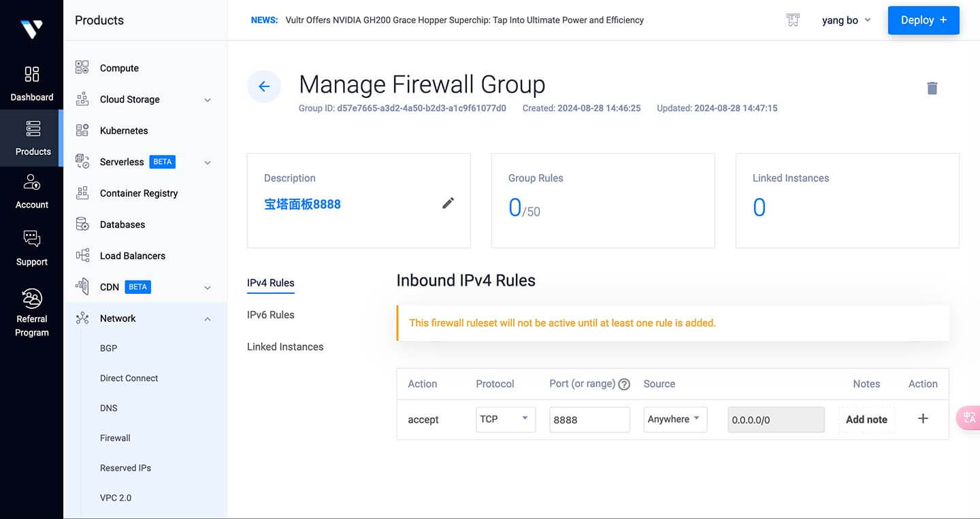Open the yang bo account dropdown

pos(847,20)
